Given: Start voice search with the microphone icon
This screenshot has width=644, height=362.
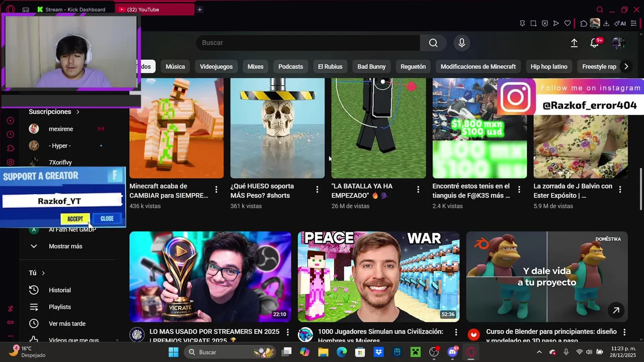Looking at the screenshot, I should tap(462, 43).
